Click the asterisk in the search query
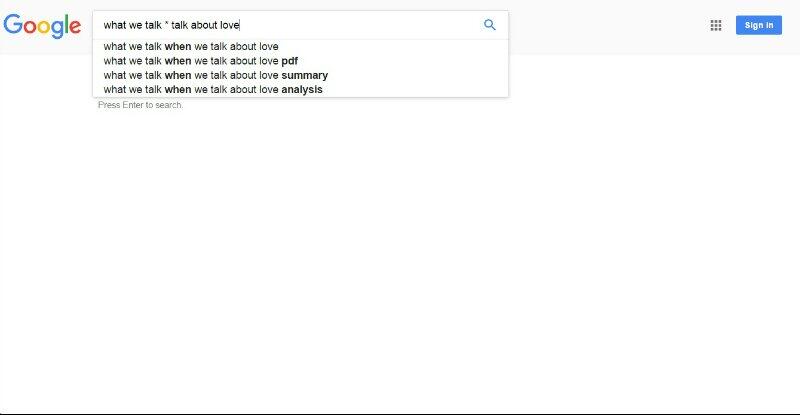Screen dimensions: 800x415 pos(167,25)
